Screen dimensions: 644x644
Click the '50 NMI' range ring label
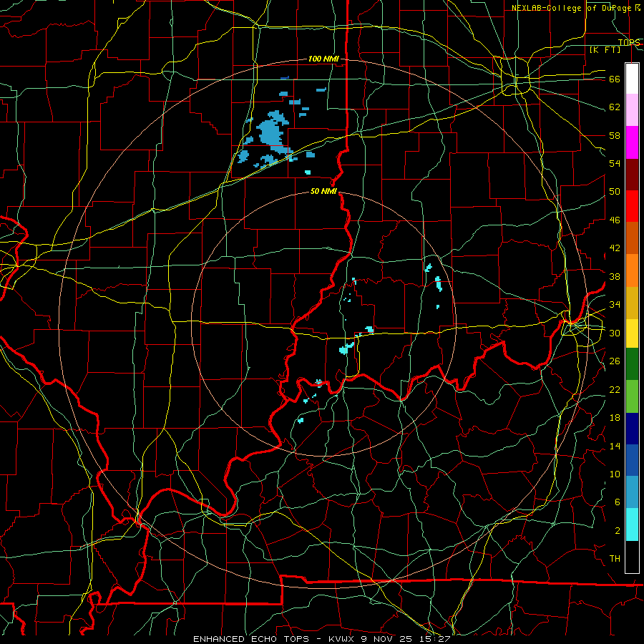pos(323,191)
